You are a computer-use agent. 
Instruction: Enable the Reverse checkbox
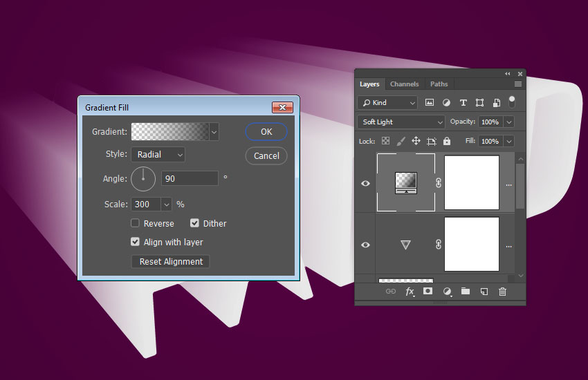(x=135, y=223)
